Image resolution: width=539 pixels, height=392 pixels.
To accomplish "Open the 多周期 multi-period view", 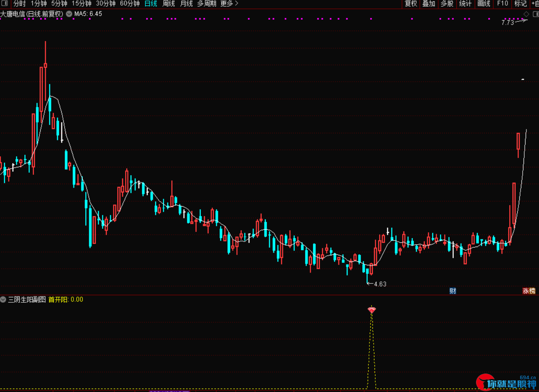I will pyautogui.click(x=207, y=4).
